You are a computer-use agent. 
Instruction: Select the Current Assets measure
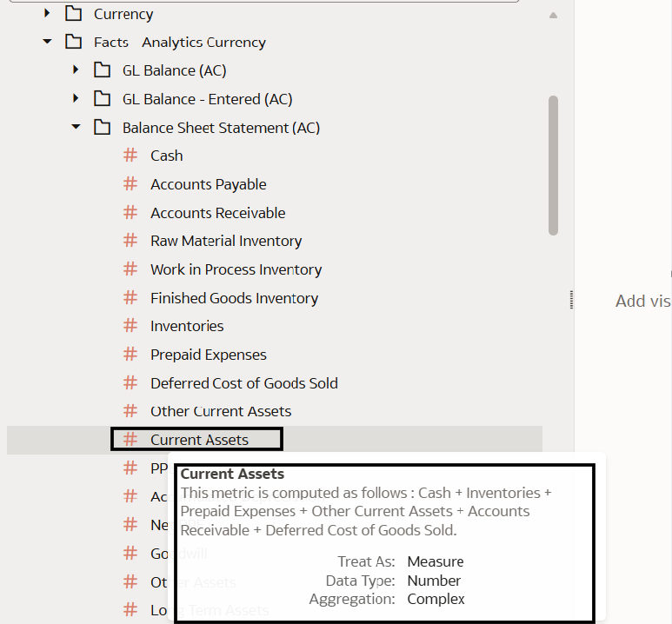tap(199, 440)
